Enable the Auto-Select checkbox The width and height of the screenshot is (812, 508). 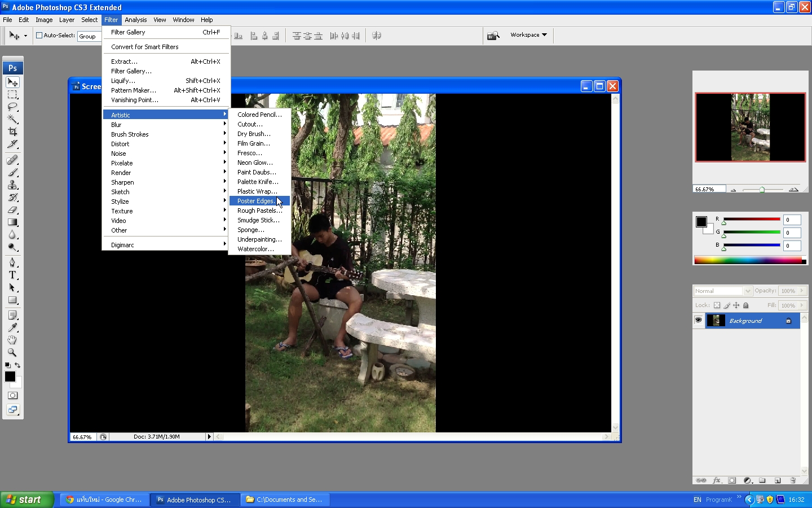[x=39, y=35]
